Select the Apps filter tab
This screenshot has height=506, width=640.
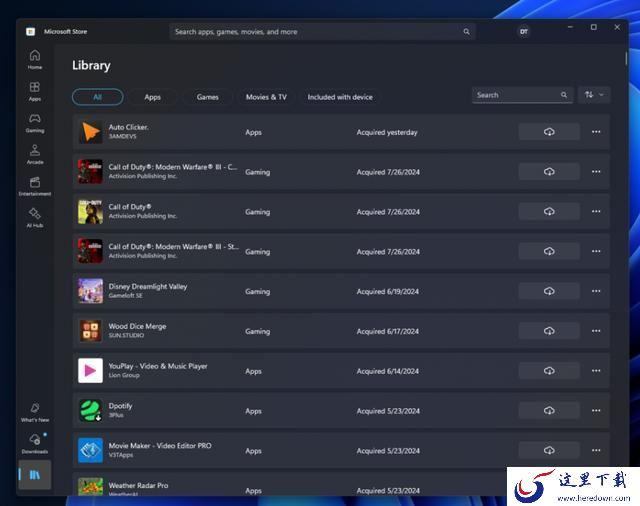(152, 97)
